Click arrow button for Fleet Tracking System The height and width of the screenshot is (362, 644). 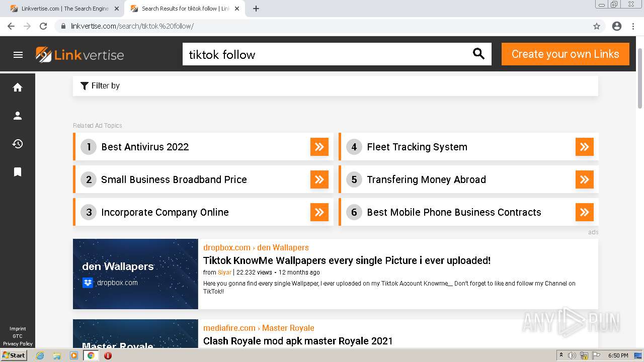tap(585, 147)
